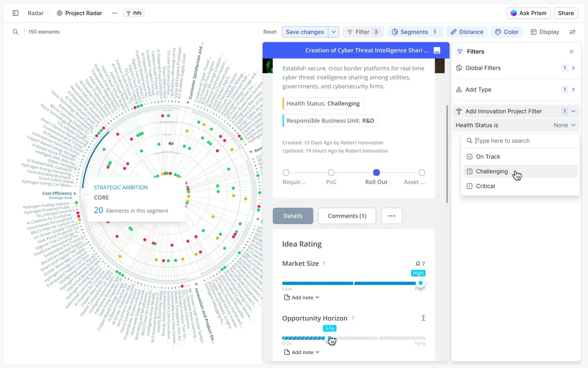
Task: Expand Add note under Market Size
Action: pos(302,297)
